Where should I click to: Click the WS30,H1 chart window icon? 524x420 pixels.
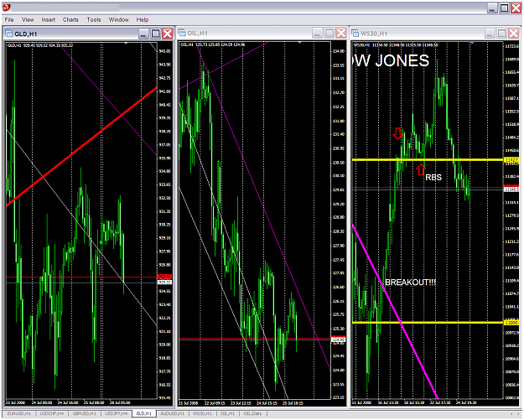point(355,33)
